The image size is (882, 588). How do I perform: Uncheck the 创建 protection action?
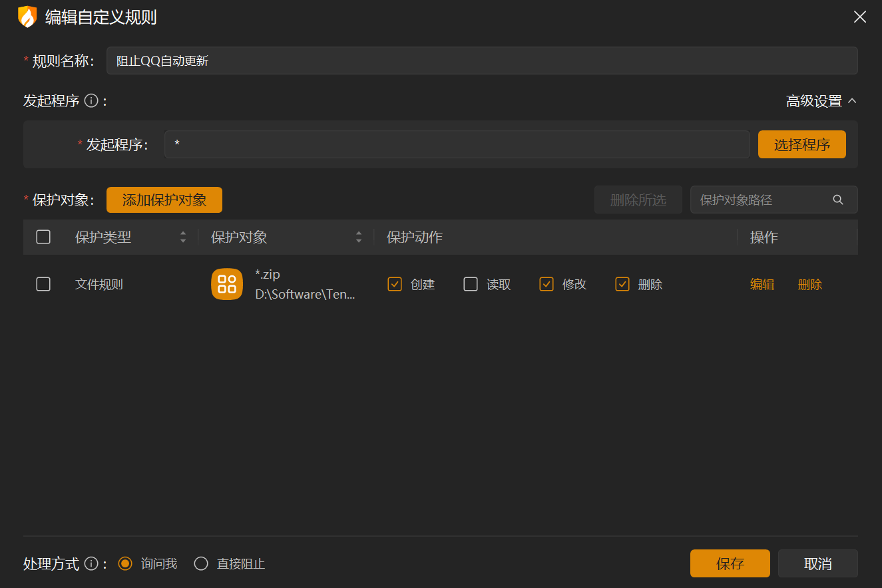(x=395, y=285)
